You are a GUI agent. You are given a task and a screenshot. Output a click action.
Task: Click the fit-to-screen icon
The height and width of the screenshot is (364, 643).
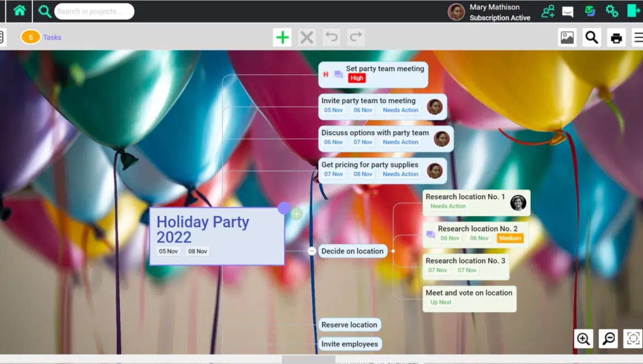[x=633, y=339]
